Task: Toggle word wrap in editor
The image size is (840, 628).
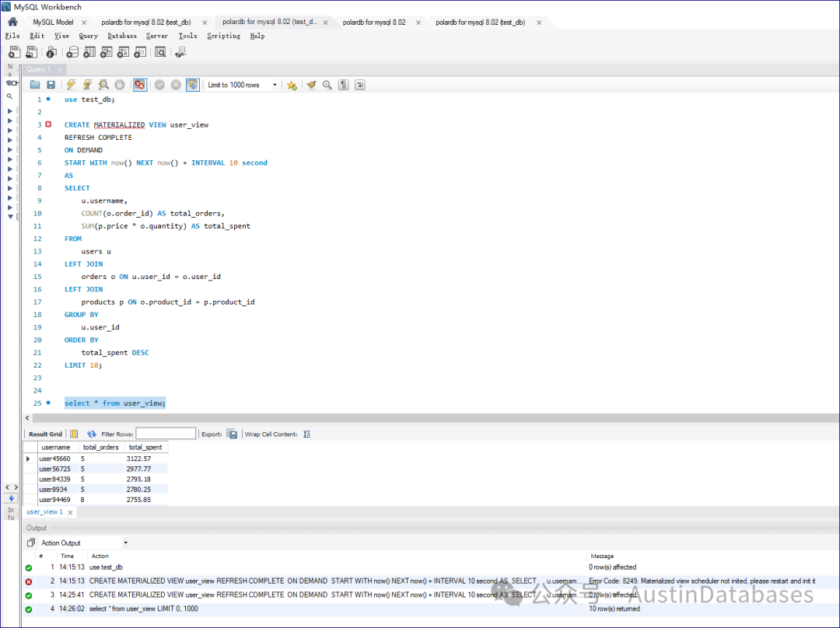Action: coord(360,85)
